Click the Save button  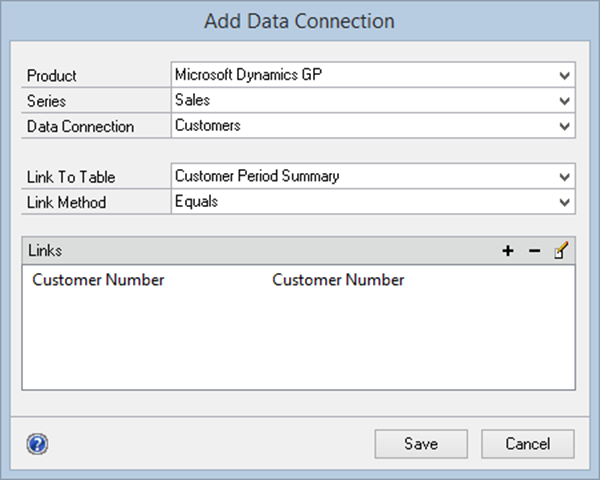(421, 444)
